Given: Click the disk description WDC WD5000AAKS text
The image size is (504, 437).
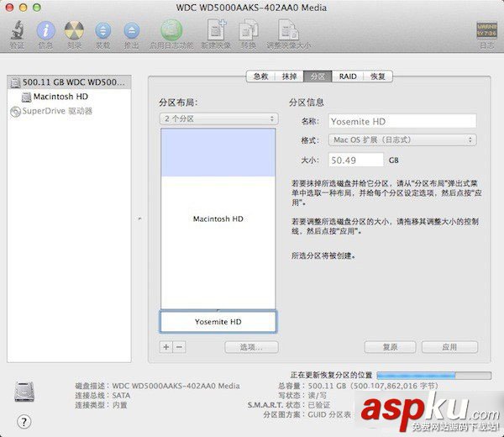Looking at the screenshot, I should pos(176,386).
